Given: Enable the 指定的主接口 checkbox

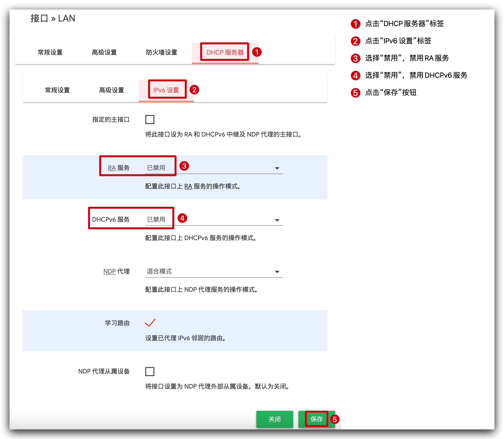Looking at the screenshot, I should [150, 120].
